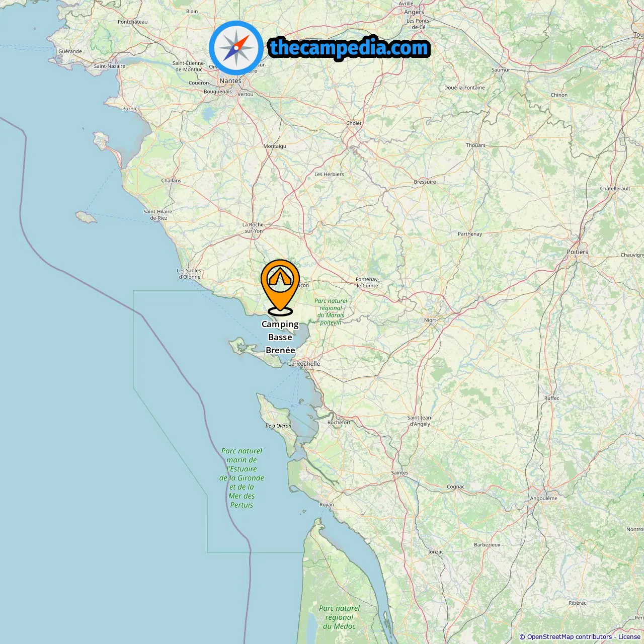The height and width of the screenshot is (644, 644).
Task: Open the thecampedia.com logo text
Action: point(349,48)
